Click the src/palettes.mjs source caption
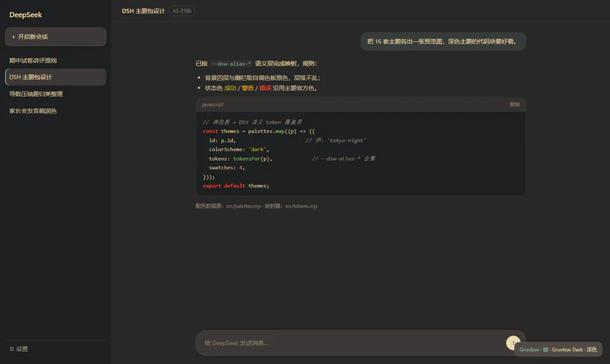The image size is (610, 364). coord(243,206)
